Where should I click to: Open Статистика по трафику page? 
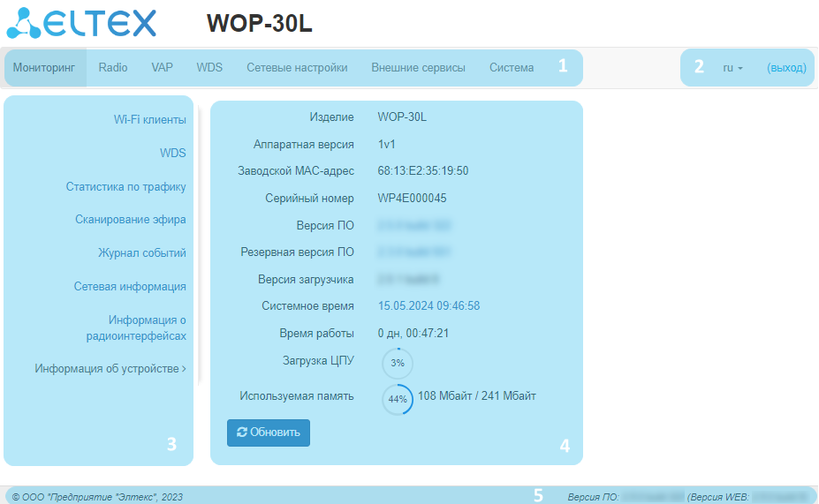click(x=125, y=187)
